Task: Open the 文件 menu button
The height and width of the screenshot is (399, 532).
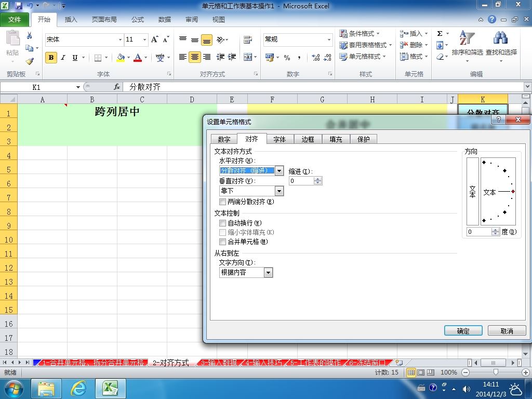Action: pos(14,20)
